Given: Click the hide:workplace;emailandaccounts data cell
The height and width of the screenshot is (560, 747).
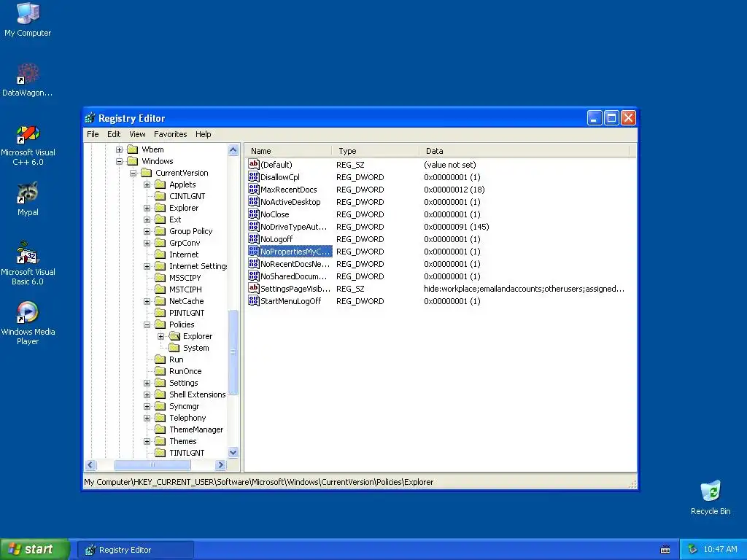Looking at the screenshot, I should [x=524, y=289].
